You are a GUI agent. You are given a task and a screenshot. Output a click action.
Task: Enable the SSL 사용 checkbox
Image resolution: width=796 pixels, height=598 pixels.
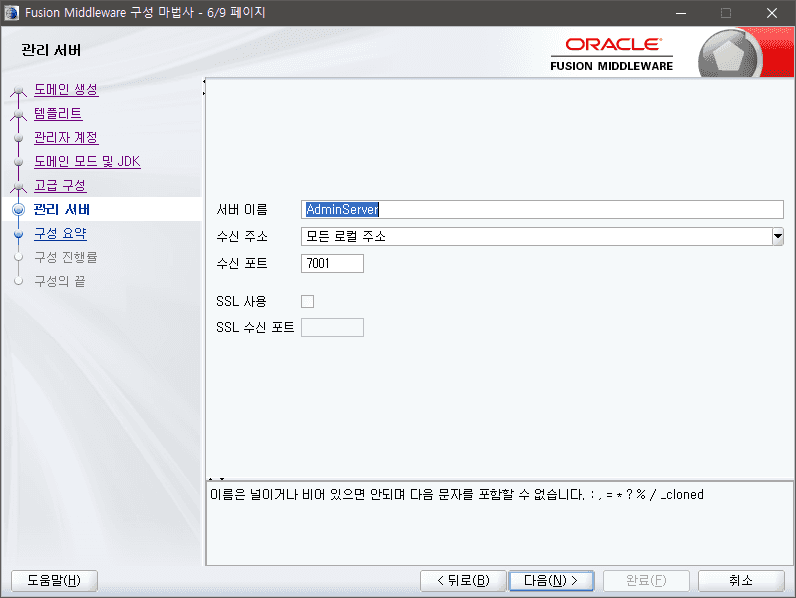(x=308, y=302)
